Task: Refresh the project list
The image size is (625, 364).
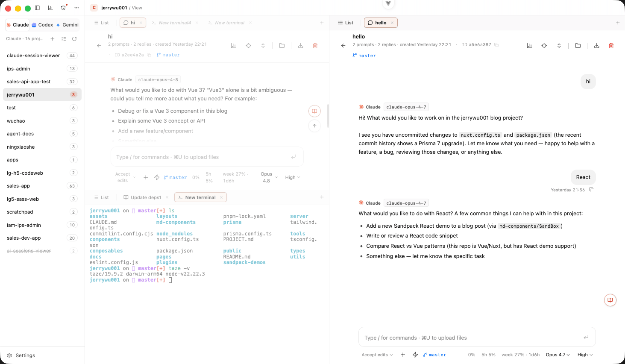Action: click(74, 39)
